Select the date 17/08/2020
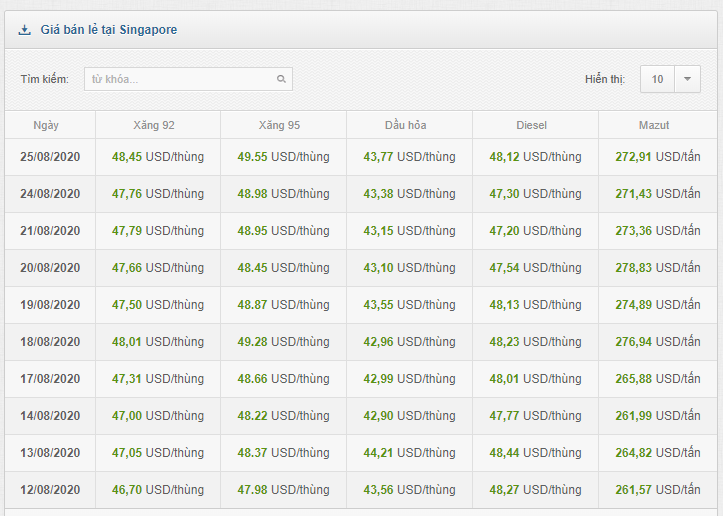 pyautogui.click(x=50, y=379)
